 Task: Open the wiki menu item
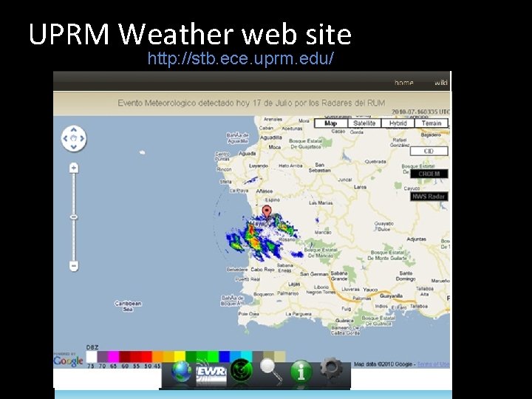point(440,83)
